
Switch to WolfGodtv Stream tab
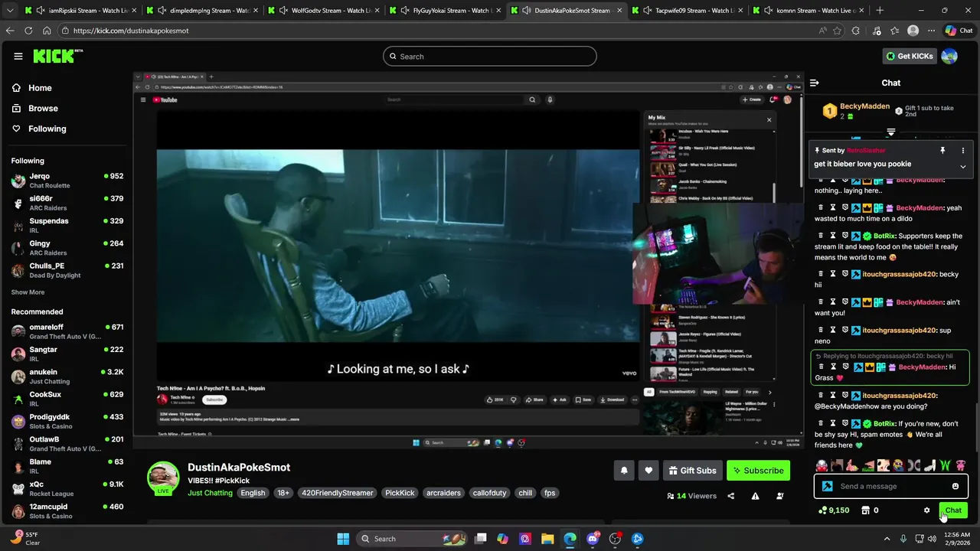click(322, 11)
